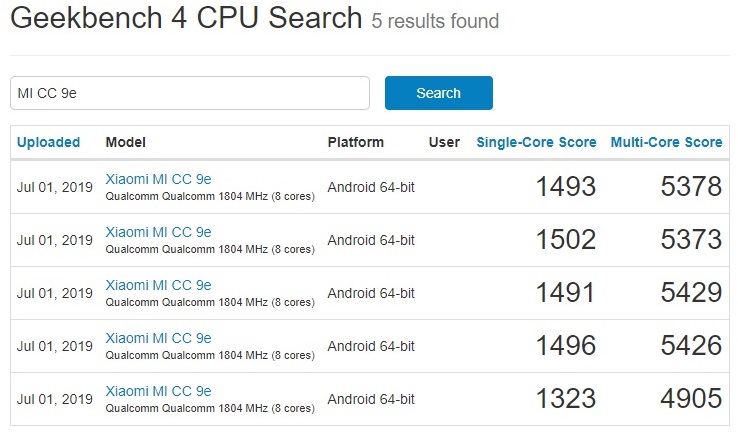Viewport: 738px width, 433px height.
Task: Sort by Single-Core Score header
Action: click(536, 142)
